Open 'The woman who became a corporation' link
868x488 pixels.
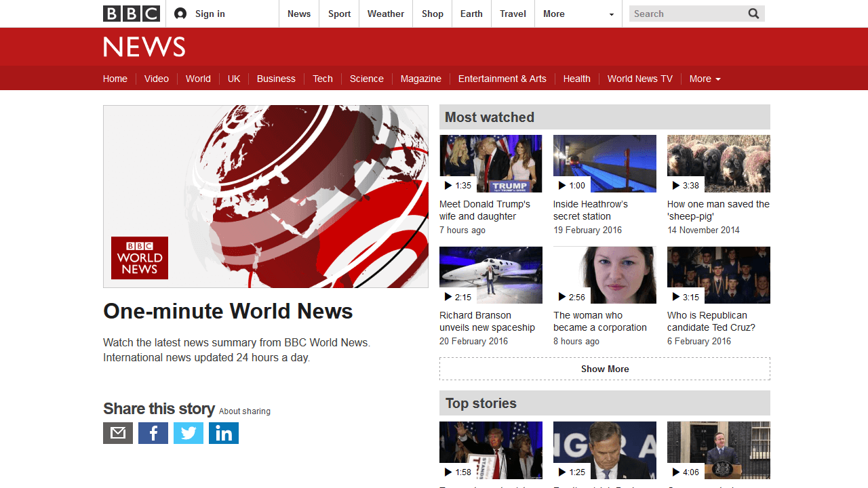tap(600, 321)
